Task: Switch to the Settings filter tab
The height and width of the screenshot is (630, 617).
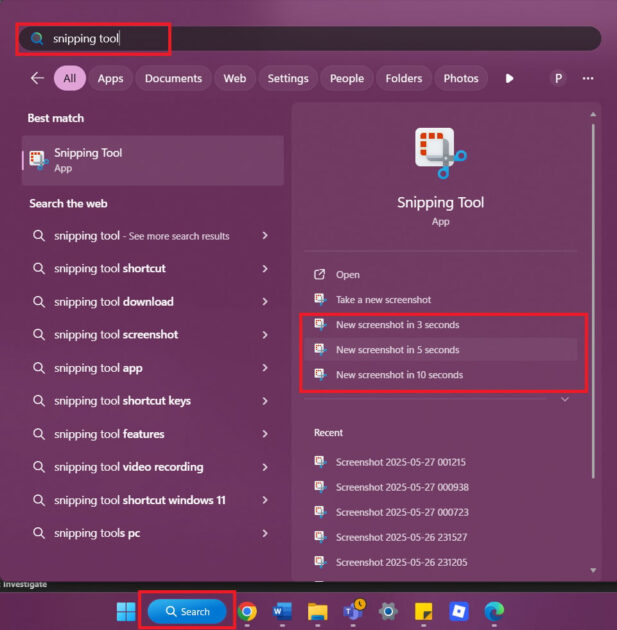Action: coord(288,78)
